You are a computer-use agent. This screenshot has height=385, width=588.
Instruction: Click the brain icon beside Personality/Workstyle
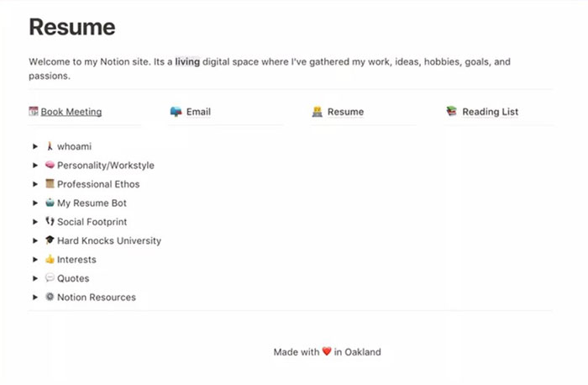click(x=50, y=166)
